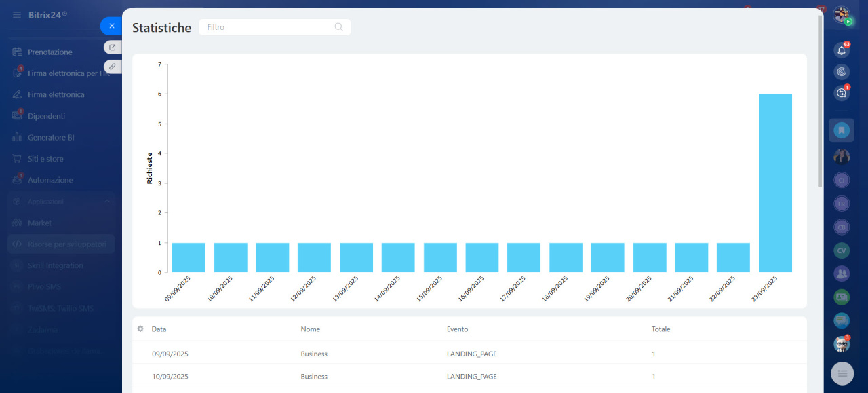Collapse the Applicazioni section
This screenshot has height=393, width=868.
coord(107,202)
